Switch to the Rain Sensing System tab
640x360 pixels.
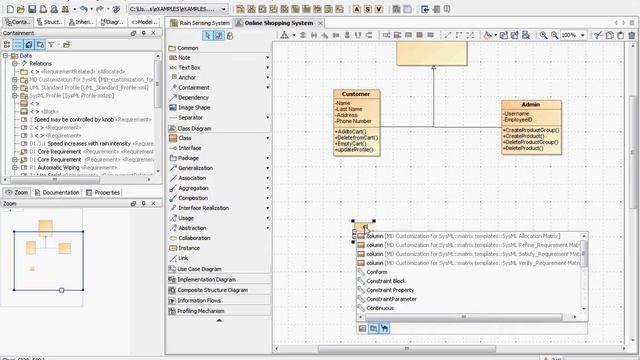200,23
